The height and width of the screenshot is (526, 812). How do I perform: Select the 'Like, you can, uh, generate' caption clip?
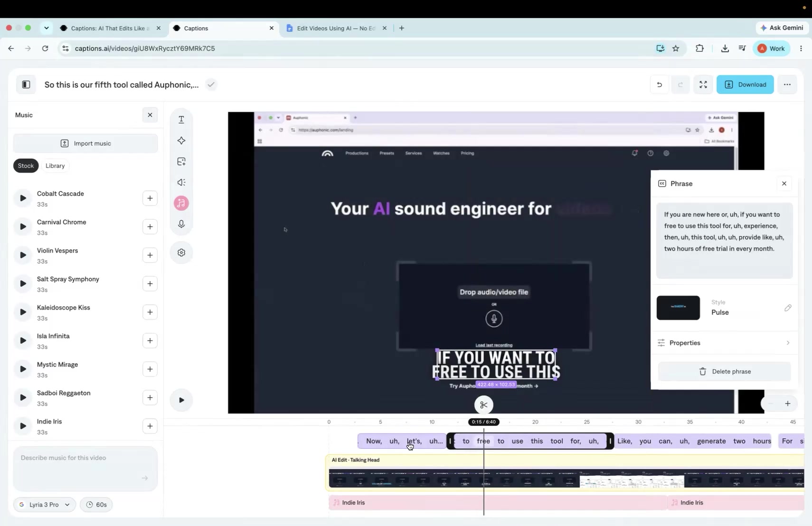[693, 441]
